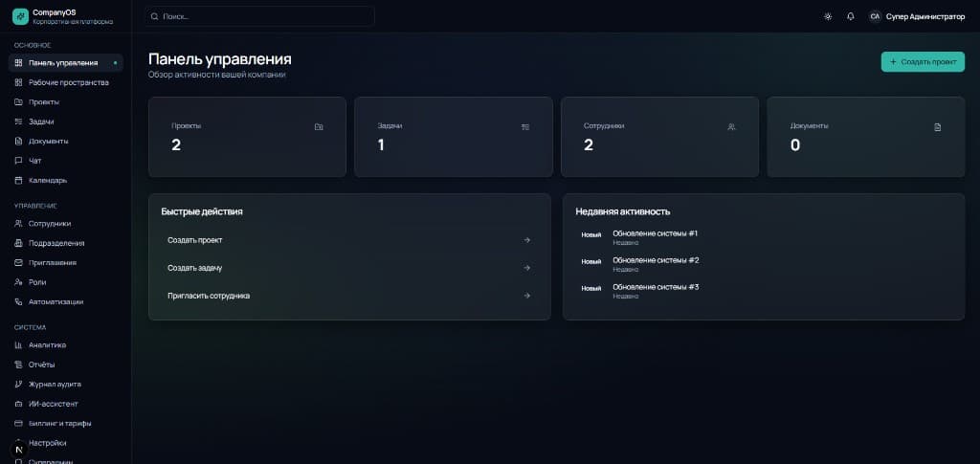980x464 pixels.
Task: Open Панель управления in sidebar
Action: (66, 63)
